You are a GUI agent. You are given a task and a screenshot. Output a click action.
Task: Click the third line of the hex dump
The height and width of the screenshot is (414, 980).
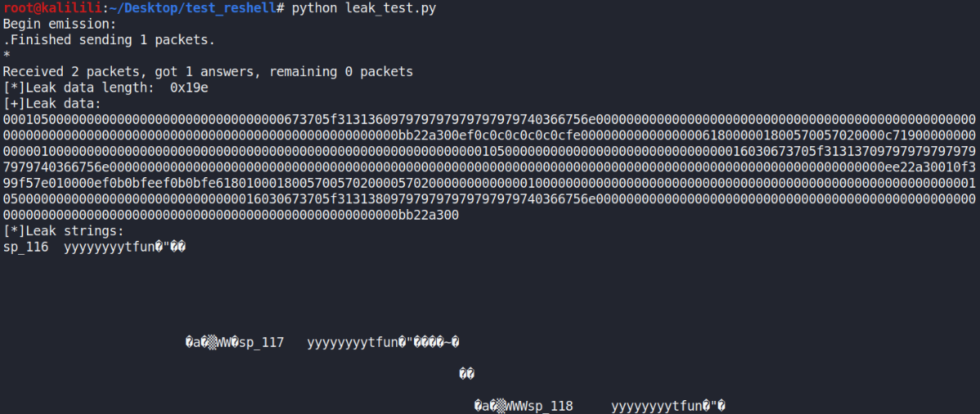coord(488,152)
